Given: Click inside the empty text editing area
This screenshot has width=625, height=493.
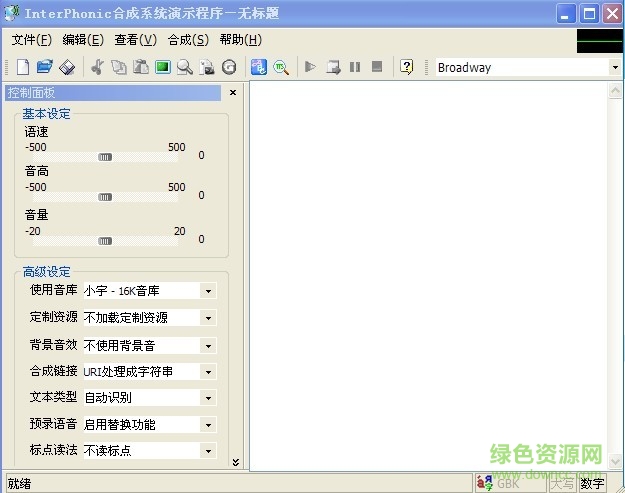Looking at the screenshot, I should pos(430,270).
